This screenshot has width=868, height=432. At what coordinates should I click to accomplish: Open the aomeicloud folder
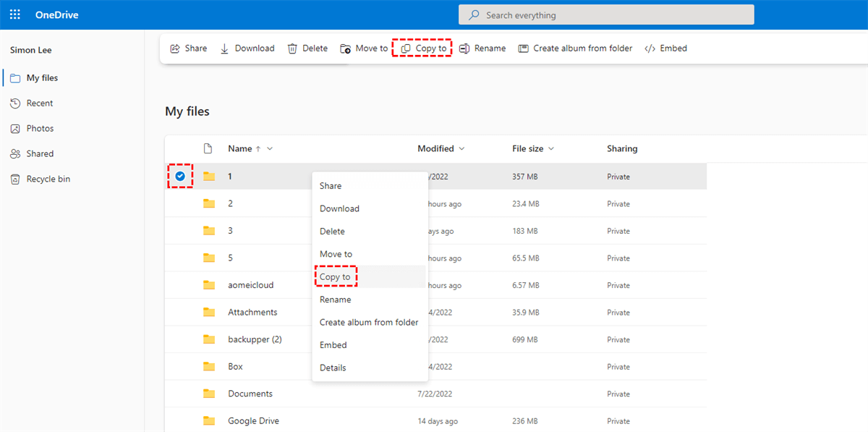250,285
